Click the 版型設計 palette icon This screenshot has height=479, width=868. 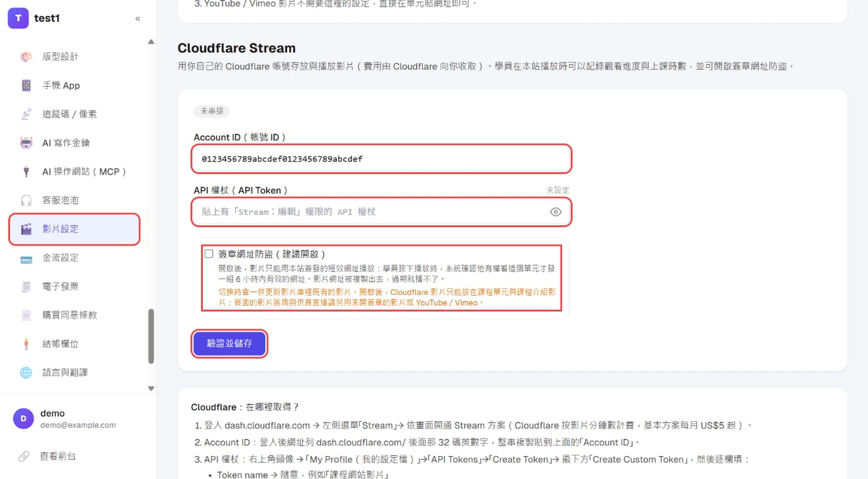pyautogui.click(x=26, y=57)
